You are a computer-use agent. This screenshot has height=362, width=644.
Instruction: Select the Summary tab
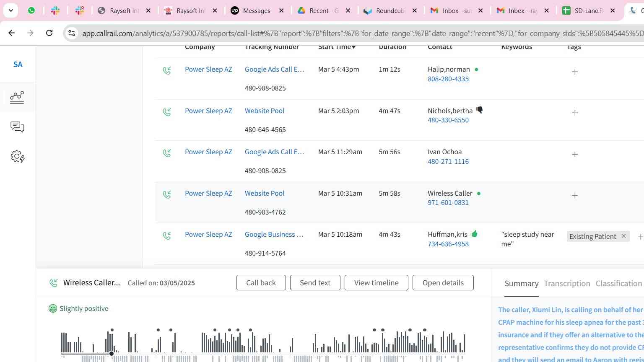tap(522, 284)
